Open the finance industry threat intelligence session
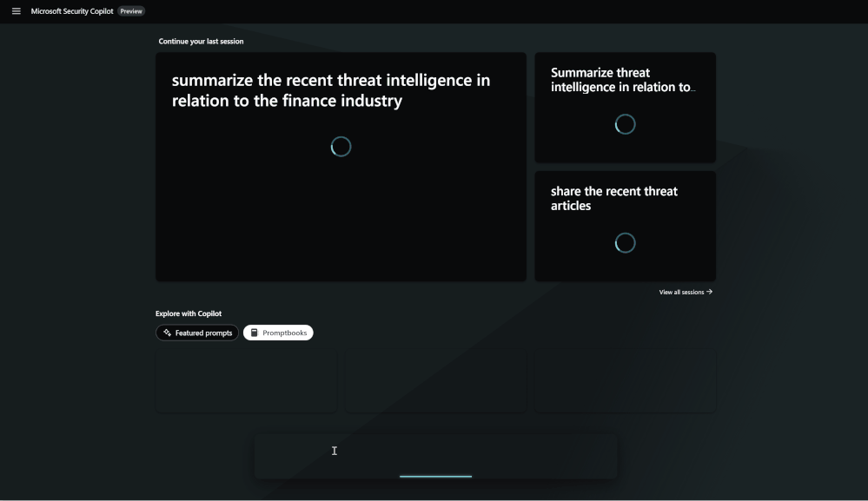The width and height of the screenshot is (868, 501). pyautogui.click(x=341, y=167)
